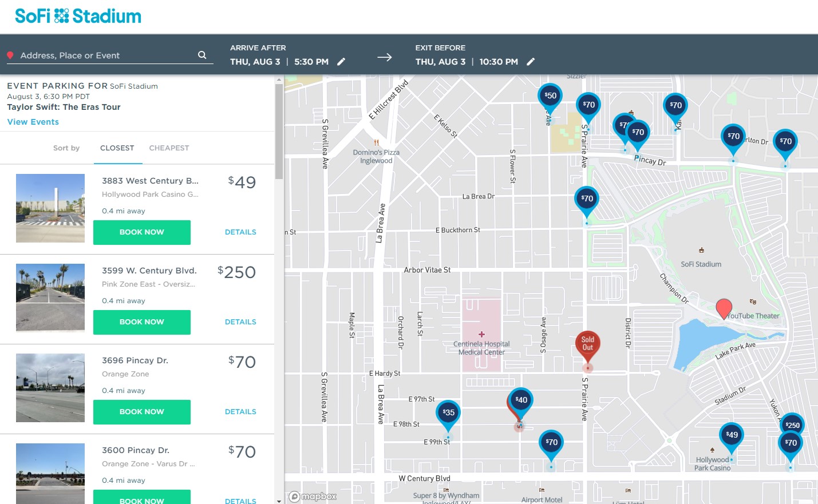Edit the exit time pencil icon
This screenshot has height=504, width=818.
(531, 62)
